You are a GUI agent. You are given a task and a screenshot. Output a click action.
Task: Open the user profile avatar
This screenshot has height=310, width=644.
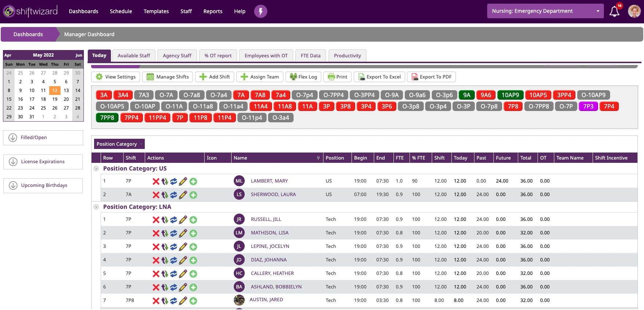pos(634,11)
